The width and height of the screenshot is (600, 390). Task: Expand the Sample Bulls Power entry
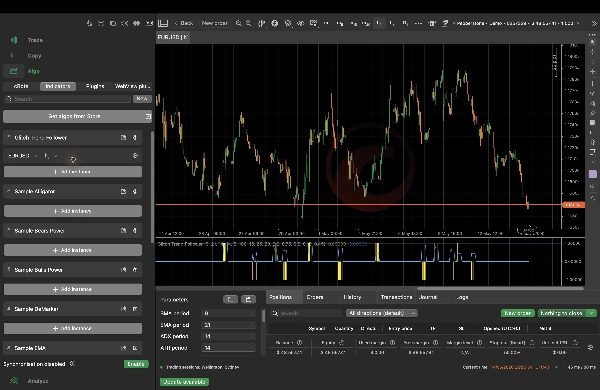(8, 270)
